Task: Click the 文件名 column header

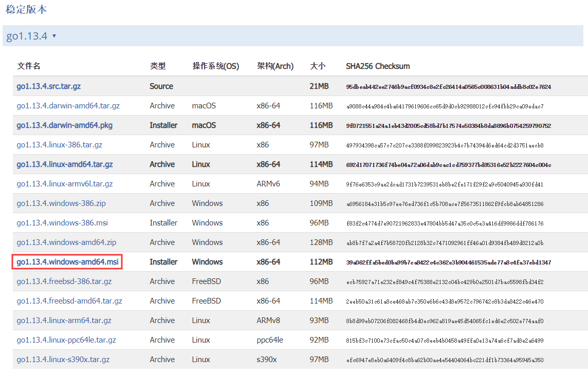Action: [29, 66]
